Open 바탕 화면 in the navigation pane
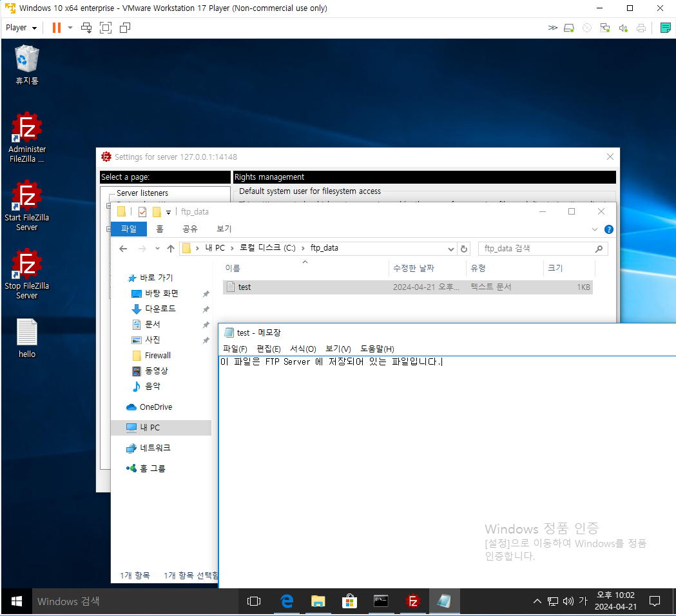 point(155,294)
